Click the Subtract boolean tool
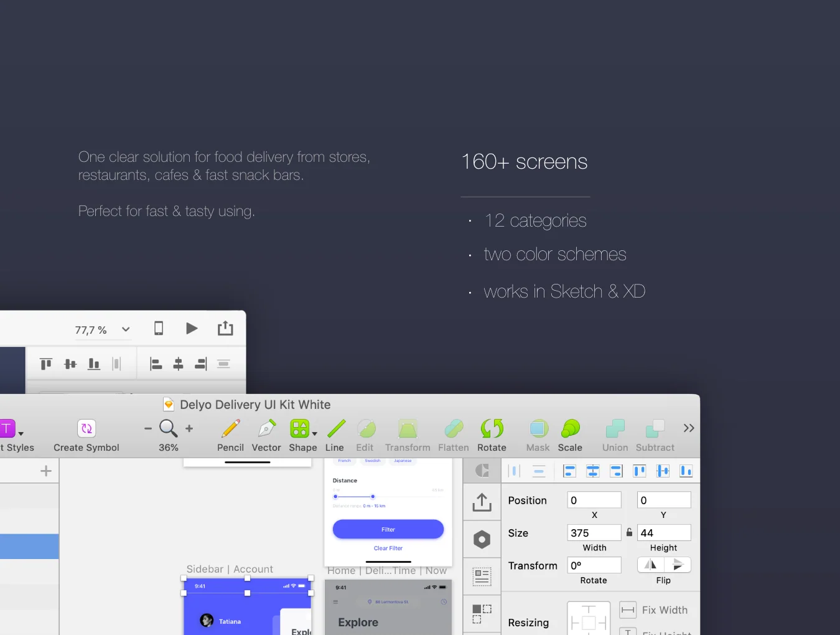This screenshot has height=635, width=840. pos(655,436)
